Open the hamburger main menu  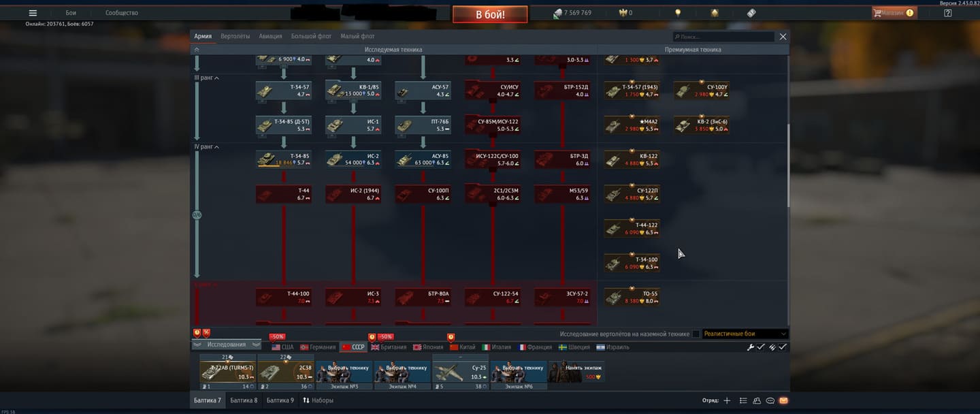click(33, 13)
